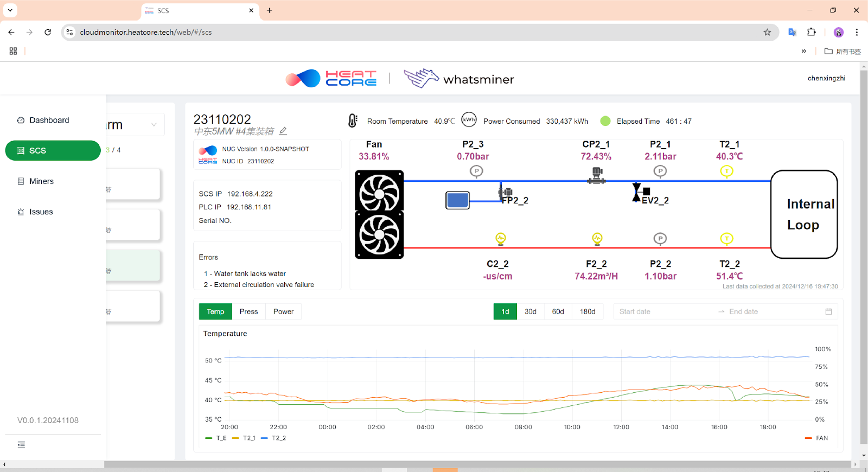The width and height of the screenshot is (868, 472).
Task: Toggle the T2_1 series in chart legend
Action: [244, 438]
